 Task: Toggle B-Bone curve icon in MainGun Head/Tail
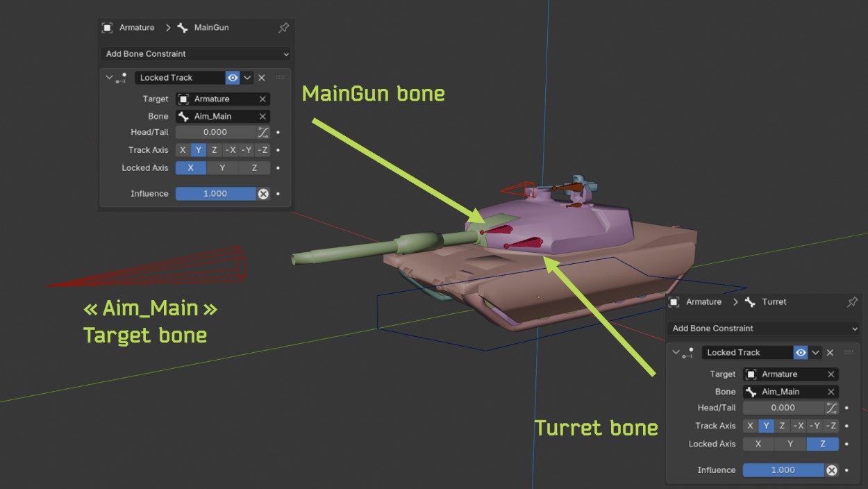pyautogui.click(x=263, y=132)
